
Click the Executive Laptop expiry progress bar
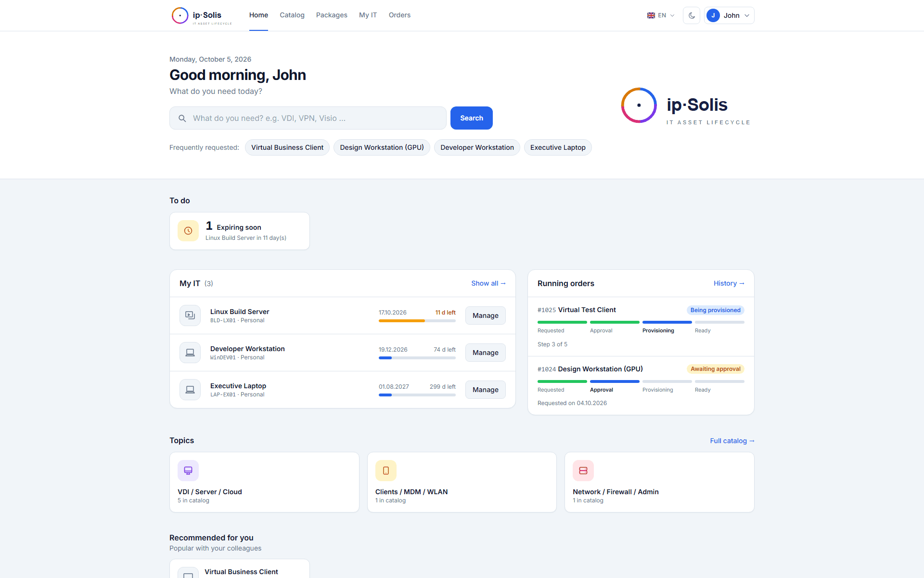coord(417,395)
